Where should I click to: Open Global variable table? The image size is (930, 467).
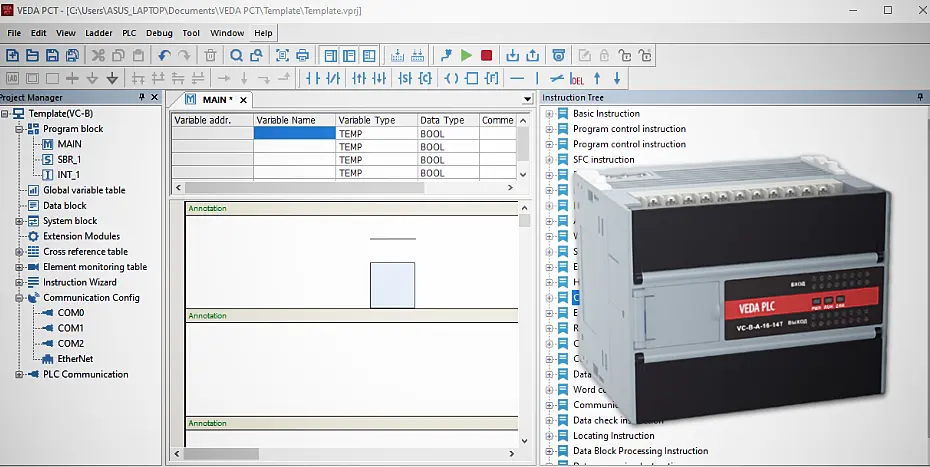point(84,190)
